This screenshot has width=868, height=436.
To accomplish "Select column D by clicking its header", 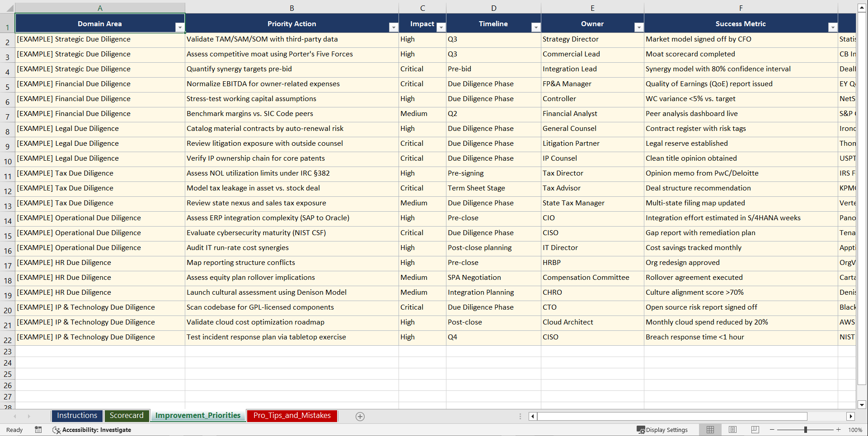I will click(x=493, y=8).
